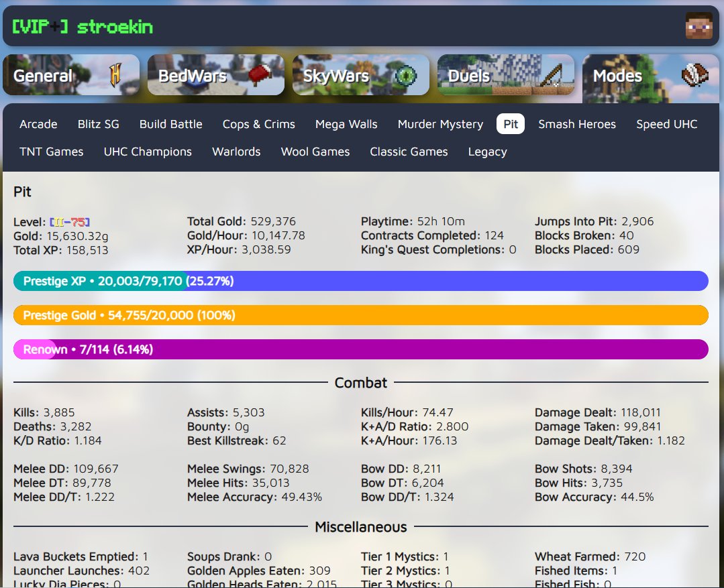The height and width of the screenshot is (588, 724).
Task: Click the Wheat Farmed: 720 stat
Action: click(590, 556)
